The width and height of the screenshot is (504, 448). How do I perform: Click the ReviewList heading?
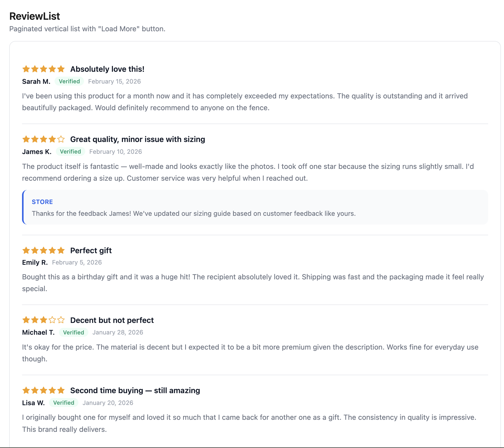coord(34,16)
